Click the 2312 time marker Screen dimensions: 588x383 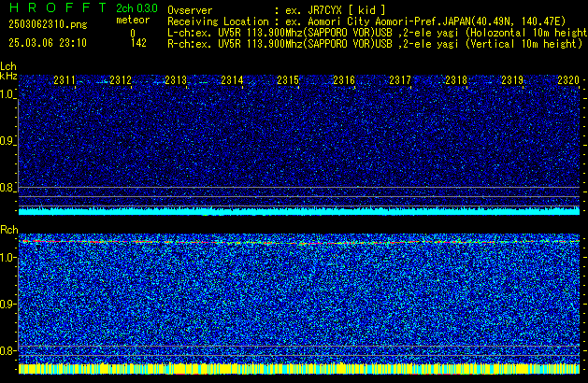coord(121,80)
